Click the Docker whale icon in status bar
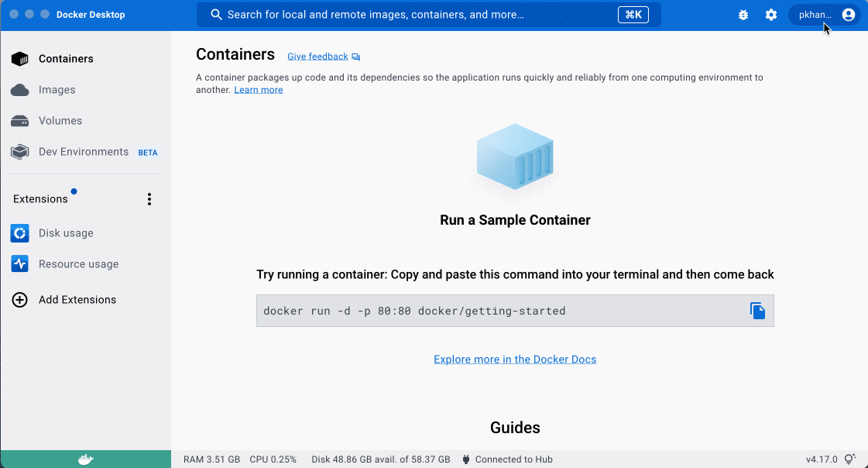868x468 pixels. point(85,459)
